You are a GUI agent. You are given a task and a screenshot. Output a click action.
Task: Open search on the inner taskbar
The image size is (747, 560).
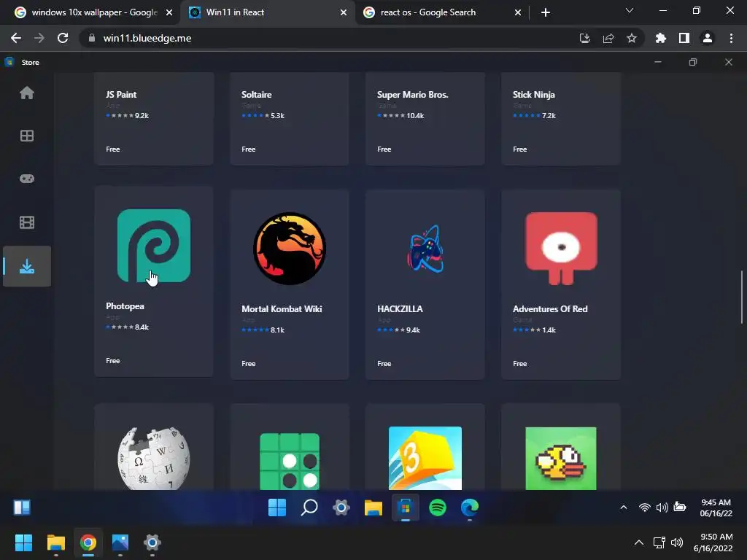tap(309, 507)
